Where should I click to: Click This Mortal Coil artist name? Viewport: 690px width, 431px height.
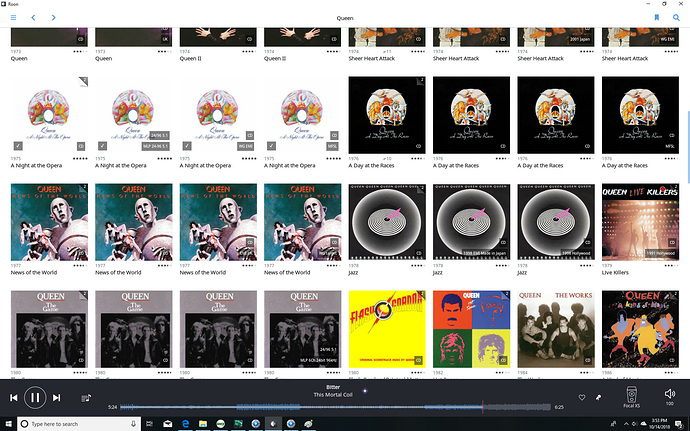tap(333, 395)
